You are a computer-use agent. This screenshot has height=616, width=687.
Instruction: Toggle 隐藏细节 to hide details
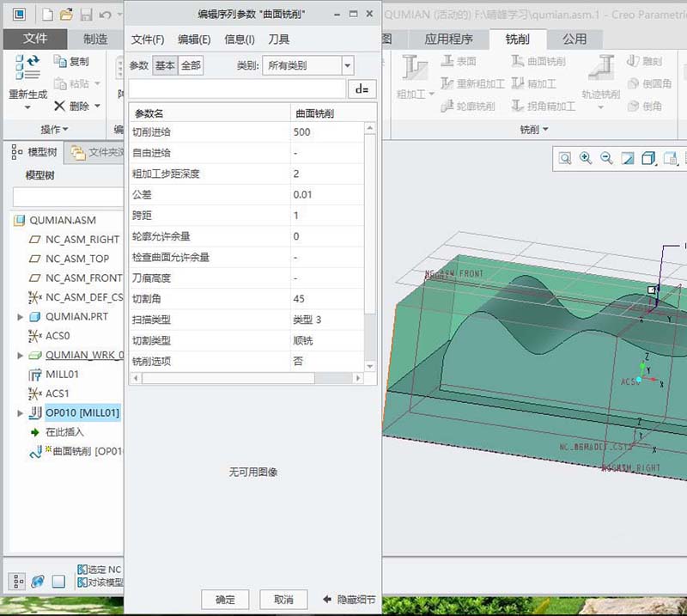click(350, 600)
